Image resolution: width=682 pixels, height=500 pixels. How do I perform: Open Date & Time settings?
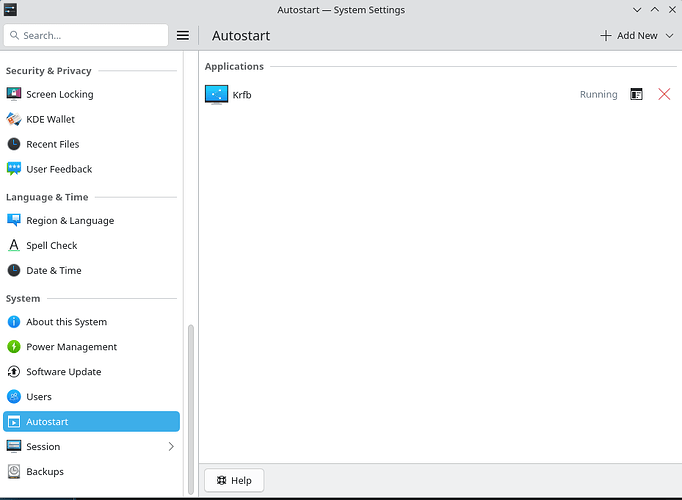(x=53, y=270)
